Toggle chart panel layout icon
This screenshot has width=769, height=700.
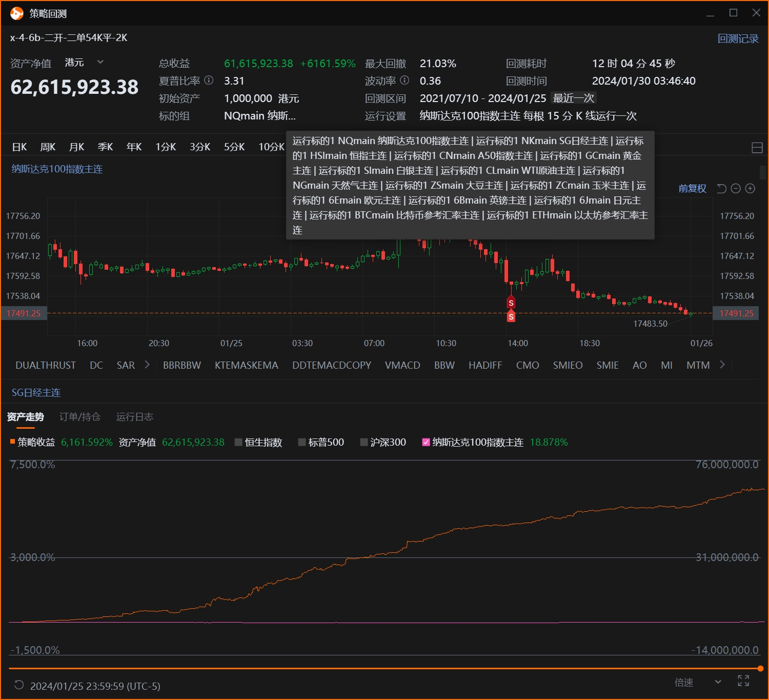click(757, 148)
